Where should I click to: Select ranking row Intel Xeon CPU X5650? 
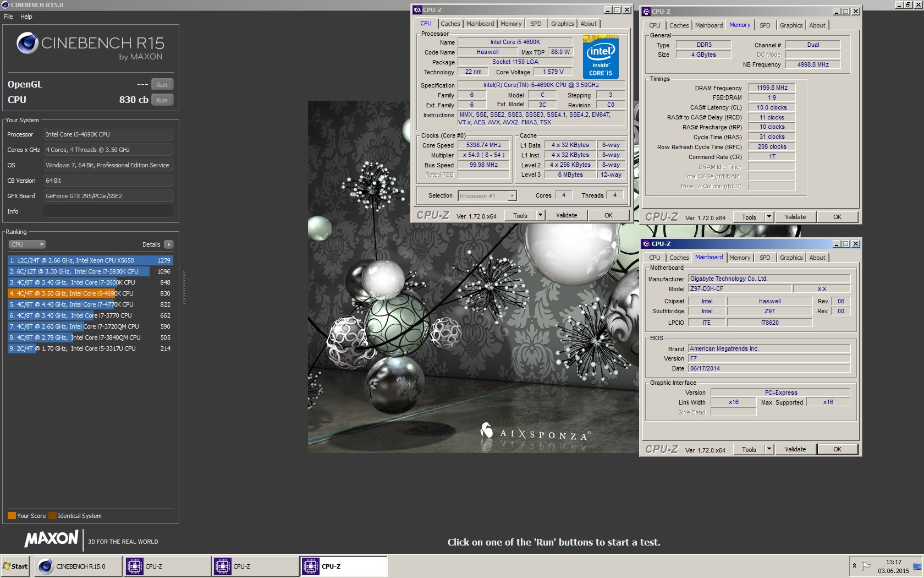click(90, 260)
